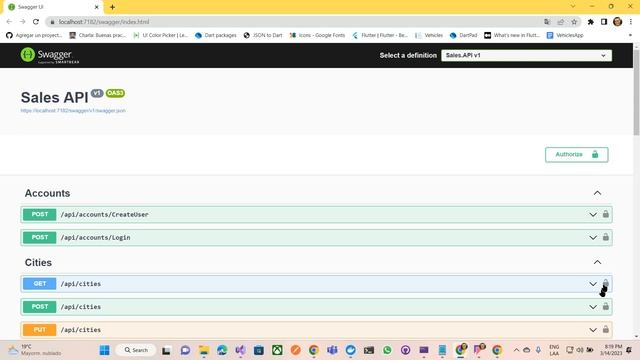Show hidden system tray icons
Screen dimensions: 640x360
click(516, 350)
